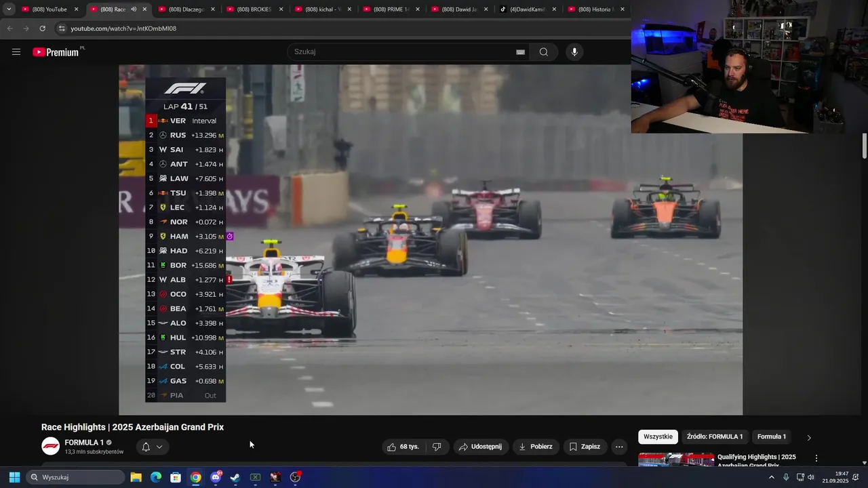
Task: Close the (808) YouTube tab
Action: [x=77, y=9]
